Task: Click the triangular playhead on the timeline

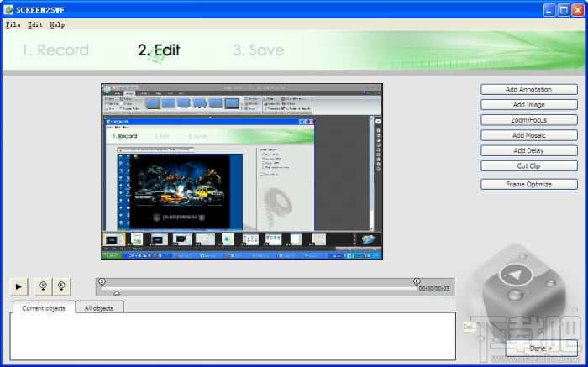Action: coord(117,293)
